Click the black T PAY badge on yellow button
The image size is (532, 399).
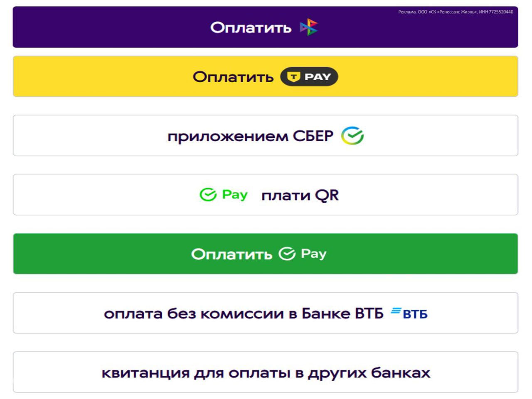[x=309, y=76]
